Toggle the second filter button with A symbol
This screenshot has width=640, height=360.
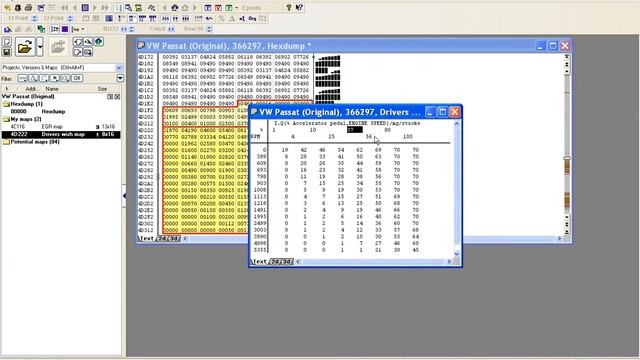(x=33, y=78)
